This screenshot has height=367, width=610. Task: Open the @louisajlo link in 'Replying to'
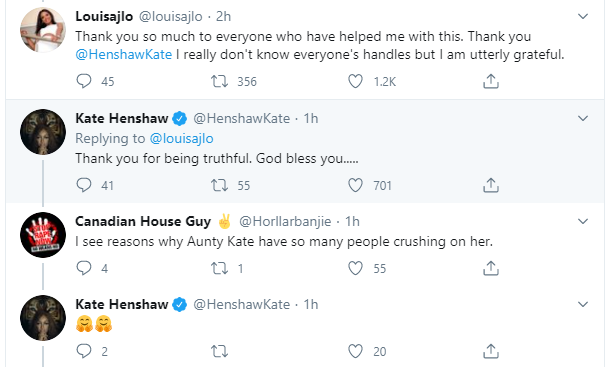click(181, 139)
